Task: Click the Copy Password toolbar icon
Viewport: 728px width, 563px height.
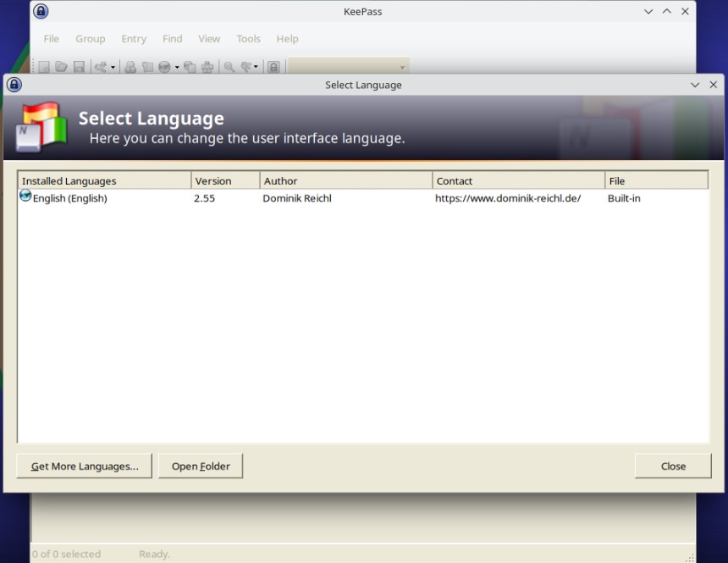Action: pyautogui.click(x=147, y=68)
